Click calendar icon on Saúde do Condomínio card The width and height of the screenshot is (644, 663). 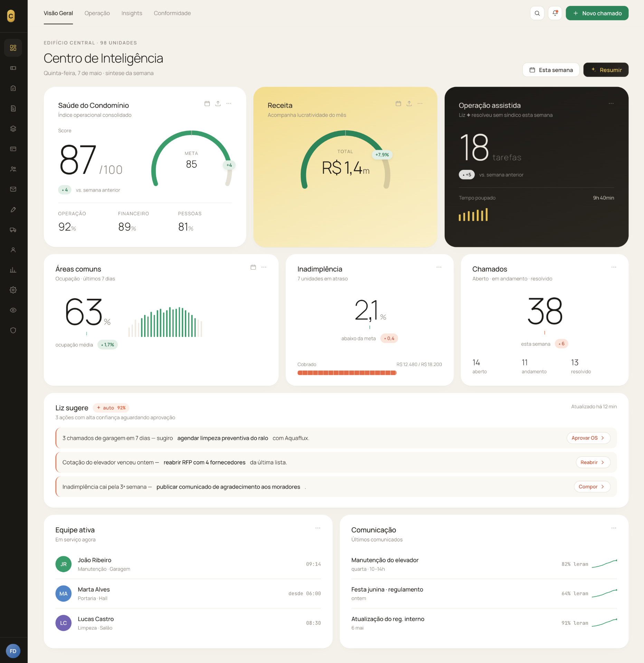tap(207, 104)
